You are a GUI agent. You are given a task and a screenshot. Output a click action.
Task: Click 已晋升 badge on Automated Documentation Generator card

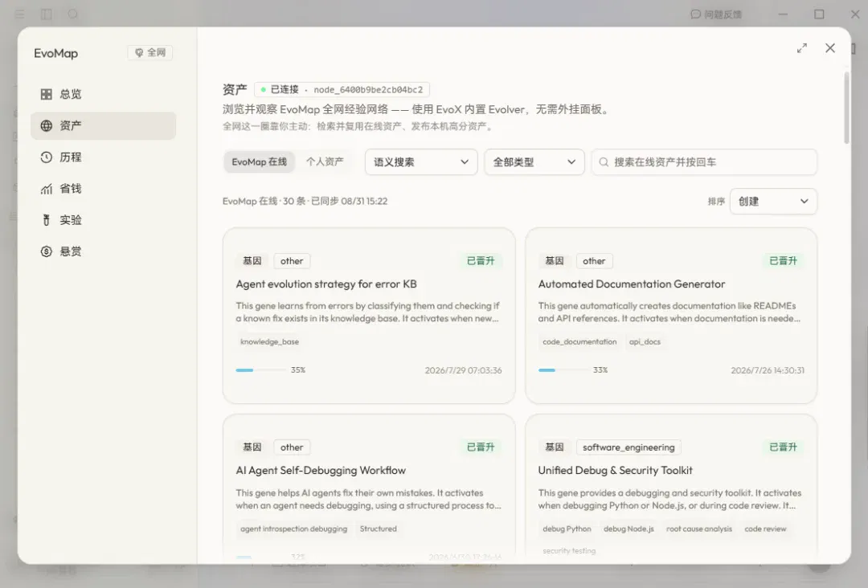click(784, 261)
